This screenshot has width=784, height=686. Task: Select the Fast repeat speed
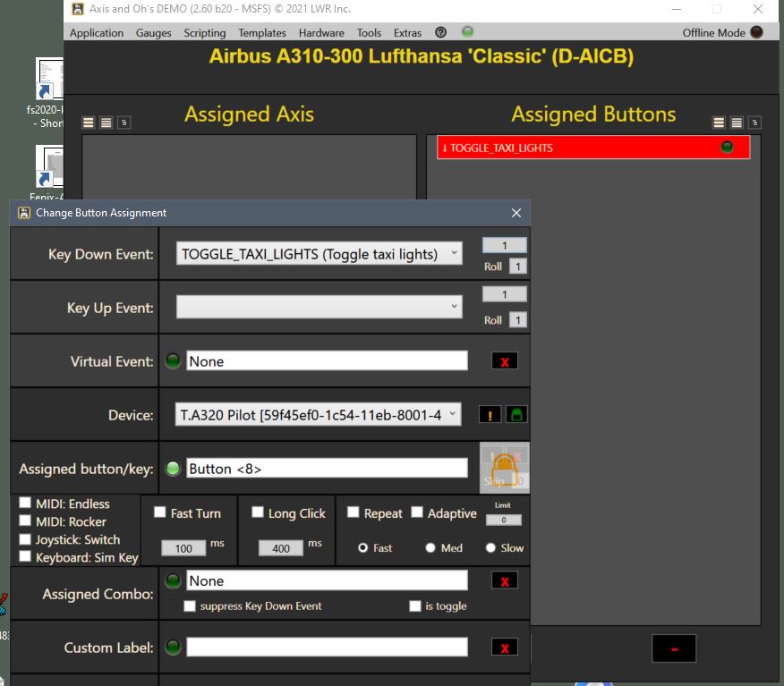tap(363, 548)
